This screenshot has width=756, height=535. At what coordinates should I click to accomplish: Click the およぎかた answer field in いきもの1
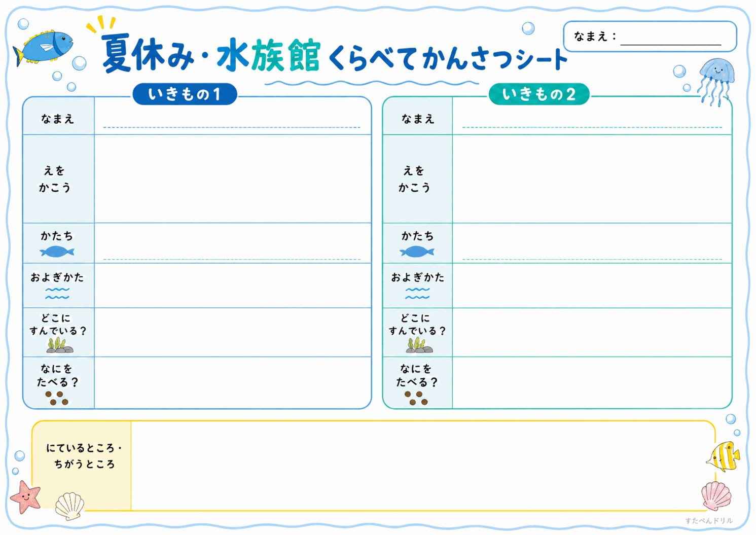pyautogui.click(x=233, y=286)
